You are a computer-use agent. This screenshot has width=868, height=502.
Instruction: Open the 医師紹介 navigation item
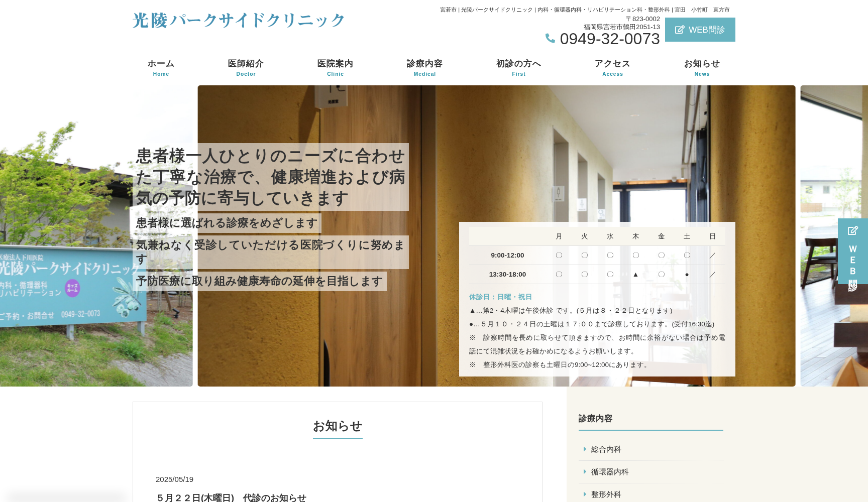[x=246, y=67]
